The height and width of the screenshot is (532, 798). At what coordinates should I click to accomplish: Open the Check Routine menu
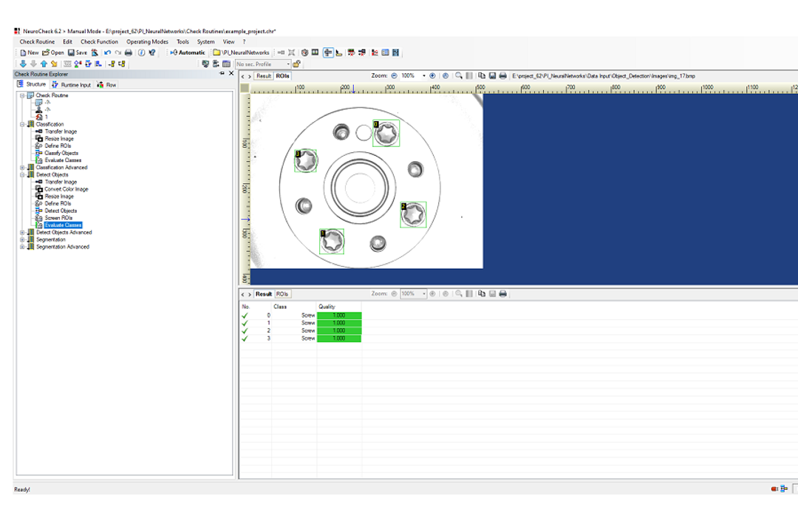[37, 41]
